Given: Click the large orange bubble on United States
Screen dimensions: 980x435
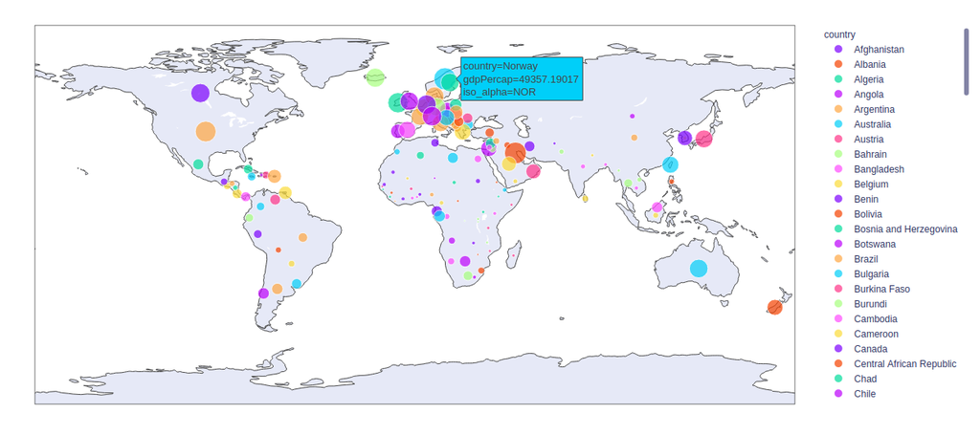Looking at the screenshot, I should pos(205,132).
